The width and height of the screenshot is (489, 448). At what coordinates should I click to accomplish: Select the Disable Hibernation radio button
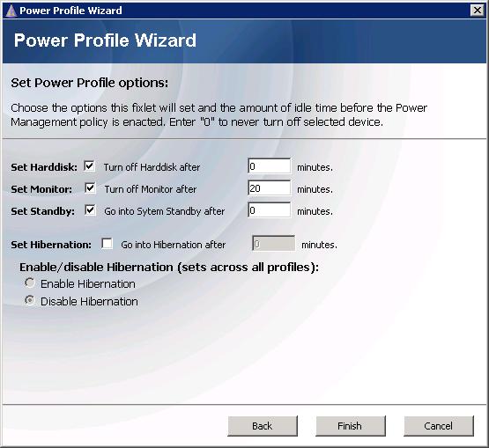tap(30, 300)
